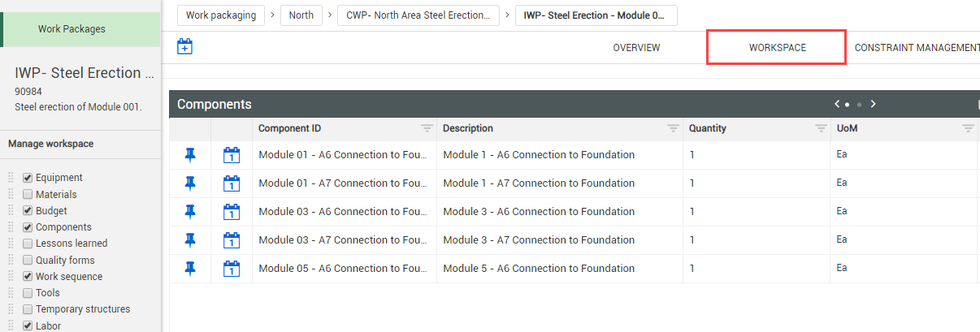Select Work Packages in the sidebar
This screenshot has width=980, height=332.
click(72, 29)
